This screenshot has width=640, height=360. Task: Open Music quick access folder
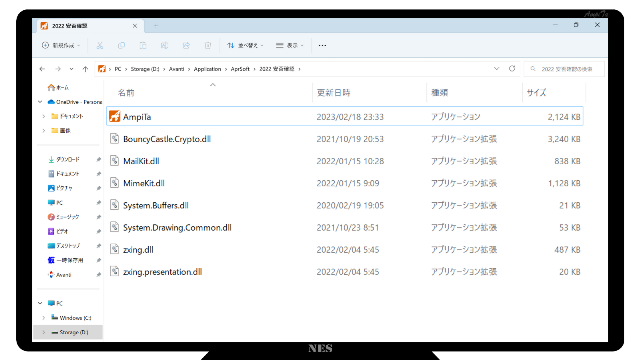pos(63,217)
